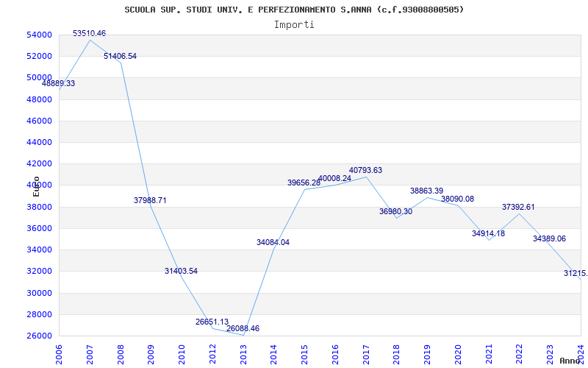The image size is (588, 368).
Task: Click the 38090.08 data label
Action: click(457, 199)
